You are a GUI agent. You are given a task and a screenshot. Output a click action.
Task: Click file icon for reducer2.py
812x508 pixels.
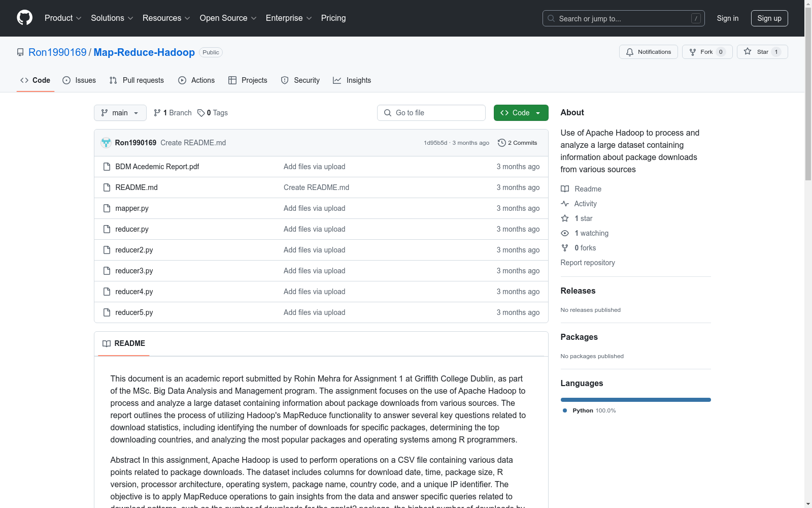(107, 250)
